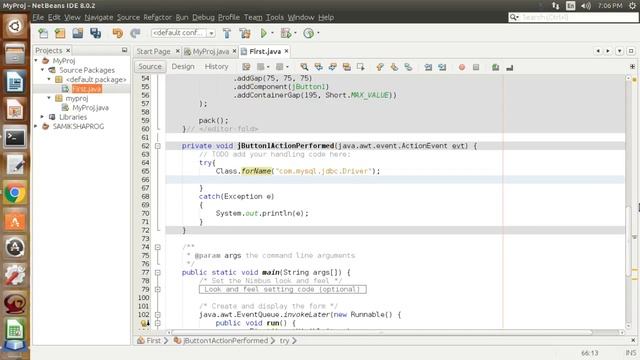Collapse the MyProj project node
This screenshot has width=640, height=360.
[x=36, y=60]
